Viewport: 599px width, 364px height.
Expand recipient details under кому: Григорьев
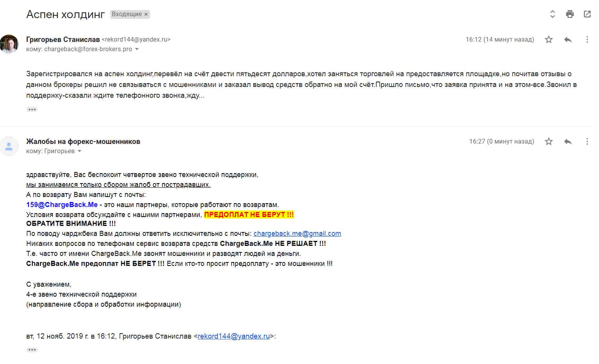(x=80, y=151)
